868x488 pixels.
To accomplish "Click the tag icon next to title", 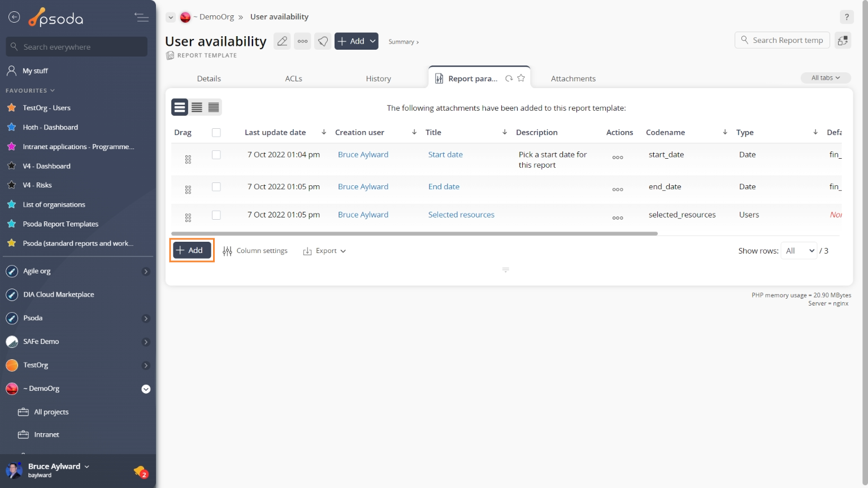I will pyautogui.click(x=323, y=41).
